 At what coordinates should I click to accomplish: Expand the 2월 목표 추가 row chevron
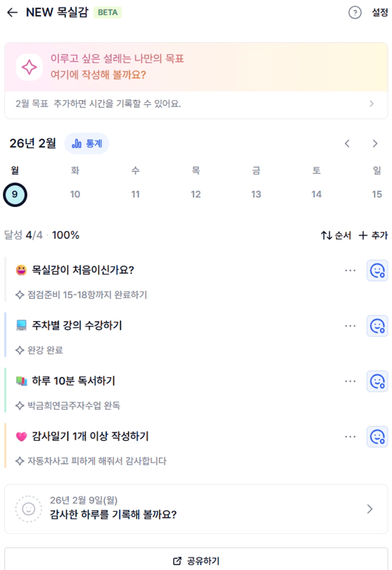(x=372, y=104)
